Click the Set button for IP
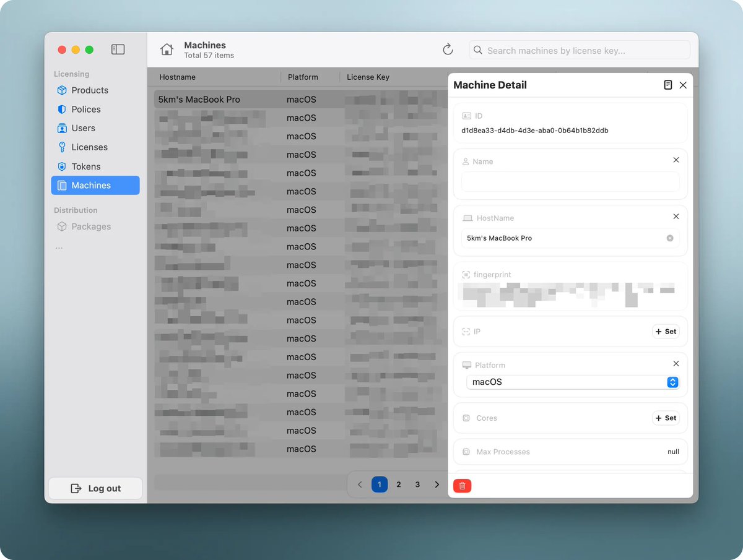Image resolution: width=743 pixels, height=560 pixels. pos(666,332)
